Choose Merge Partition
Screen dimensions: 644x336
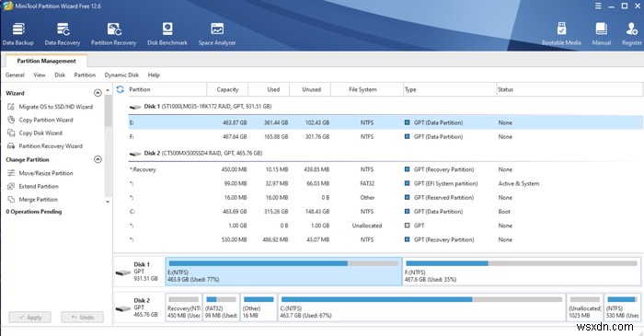pyautogui.click(x=32, y=199)
